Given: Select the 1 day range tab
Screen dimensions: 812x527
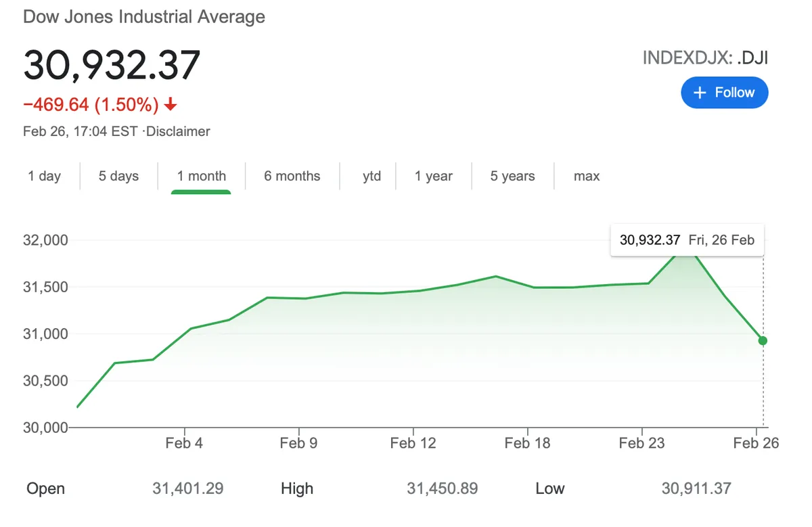Looking at the screenshot, I should coord(45,177).
